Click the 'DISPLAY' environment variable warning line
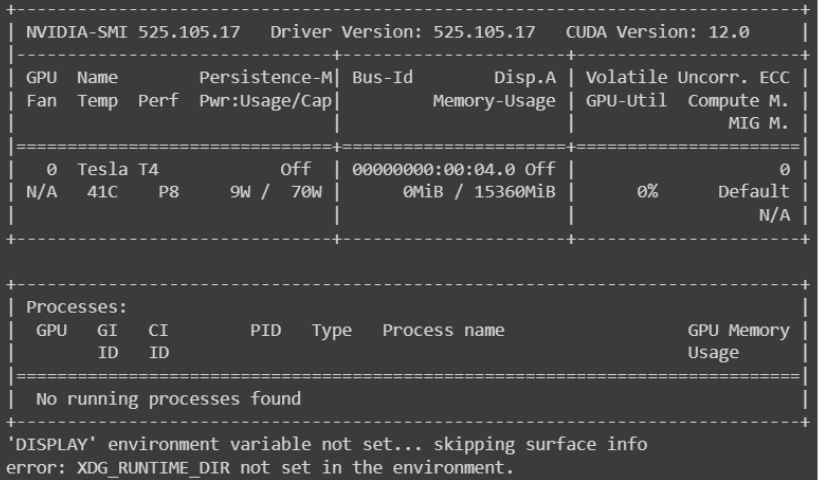 [326, 444]
